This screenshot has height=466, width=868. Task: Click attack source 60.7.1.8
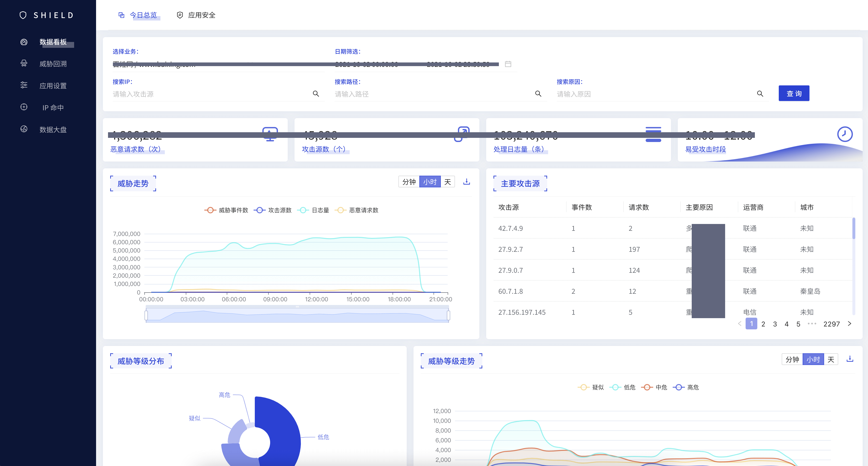[511, 291]
